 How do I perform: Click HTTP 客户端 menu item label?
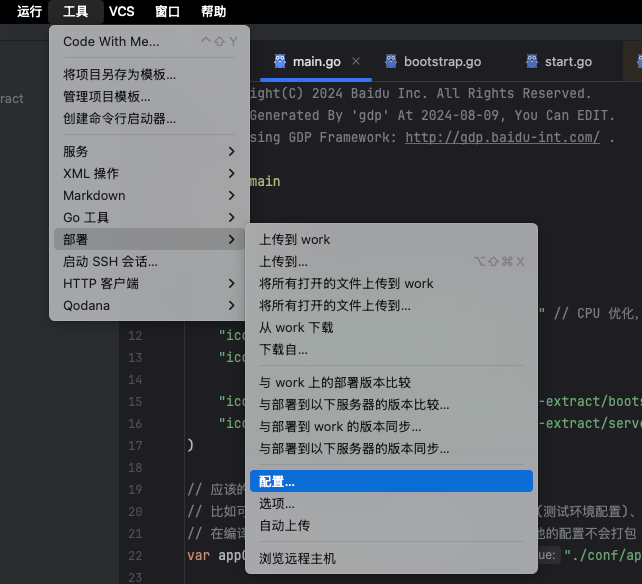click(101, 283)
